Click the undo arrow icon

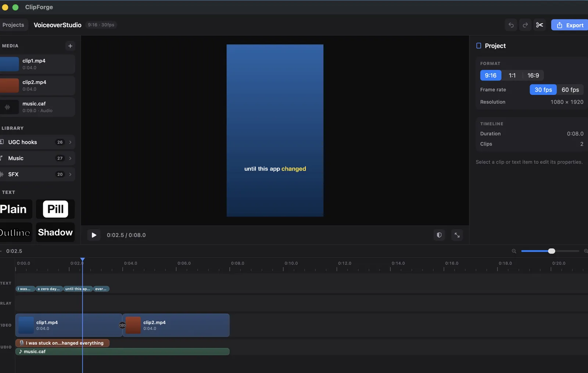tap(511, 25)
